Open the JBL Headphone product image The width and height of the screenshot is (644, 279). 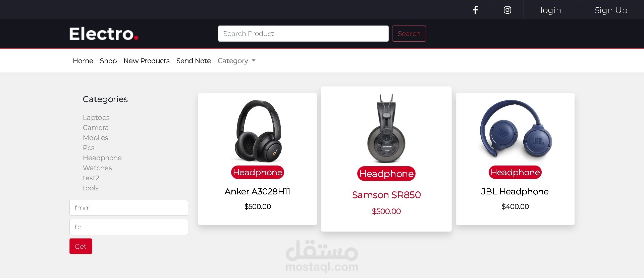(515, 129)
